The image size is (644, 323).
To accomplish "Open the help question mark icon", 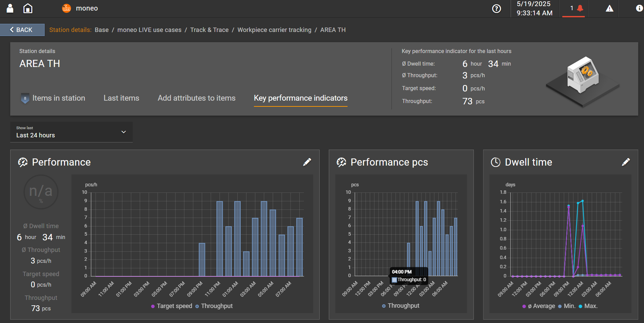I will [496, 8].
